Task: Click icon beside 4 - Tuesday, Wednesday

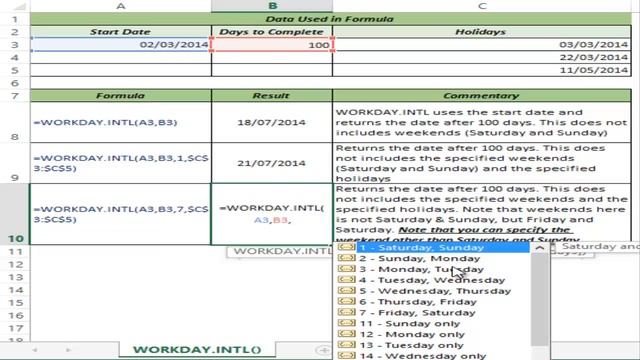Action: click(347, 280)
